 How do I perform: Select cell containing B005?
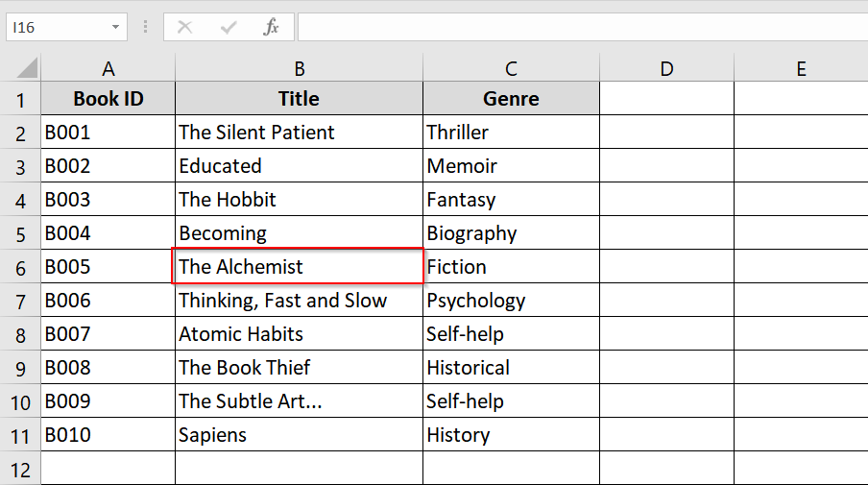(108, 267)
